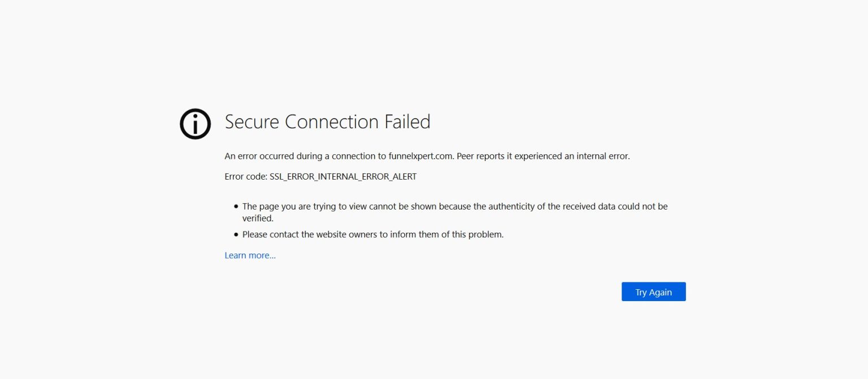Select the error code SSL_ERROR_INTERNAL_ERROR_ALERT
The width and height of the screenshot is (868, 379).
tap(342, 176)
